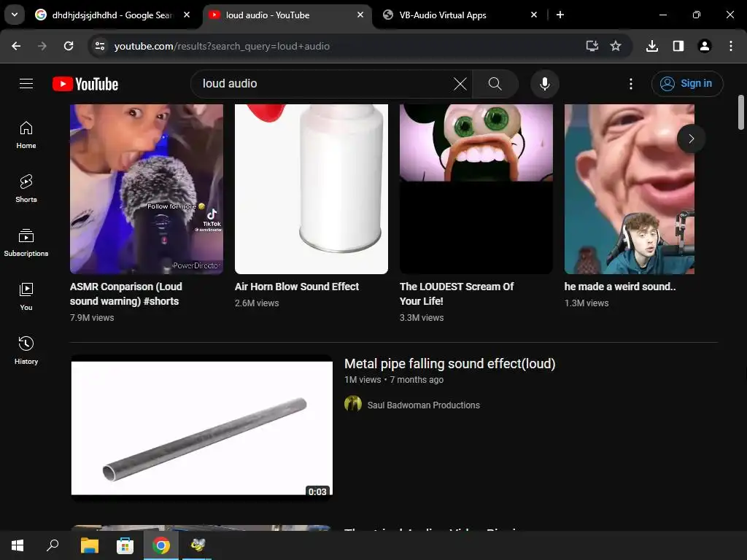Open the Windows Start menu

coord(18,545)
